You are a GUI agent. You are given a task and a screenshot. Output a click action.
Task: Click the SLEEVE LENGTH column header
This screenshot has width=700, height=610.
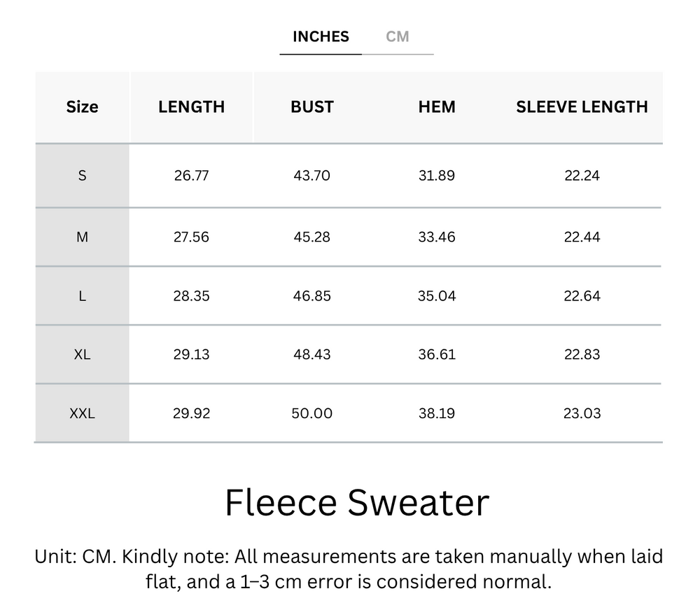582,107
